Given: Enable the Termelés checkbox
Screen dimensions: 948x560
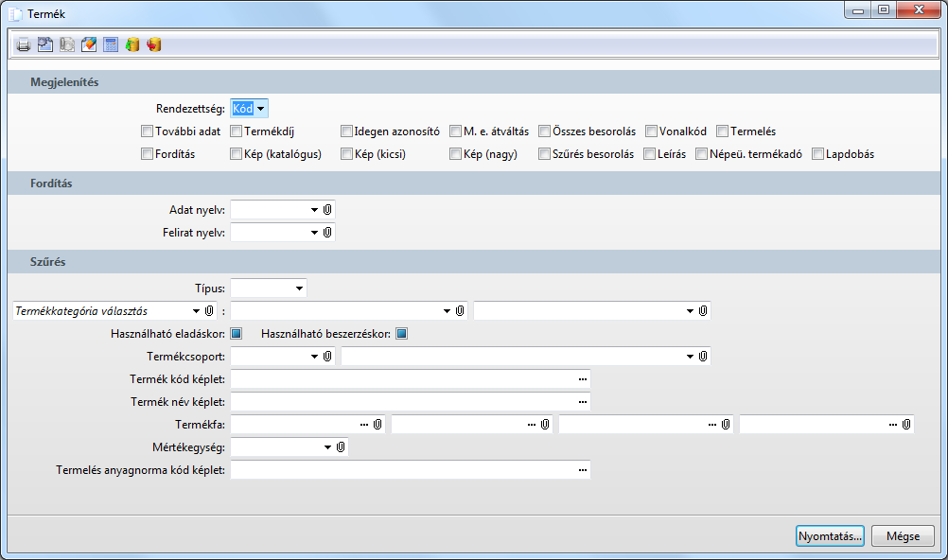Looking at the screenshot, I should click(x=722, y=131).
